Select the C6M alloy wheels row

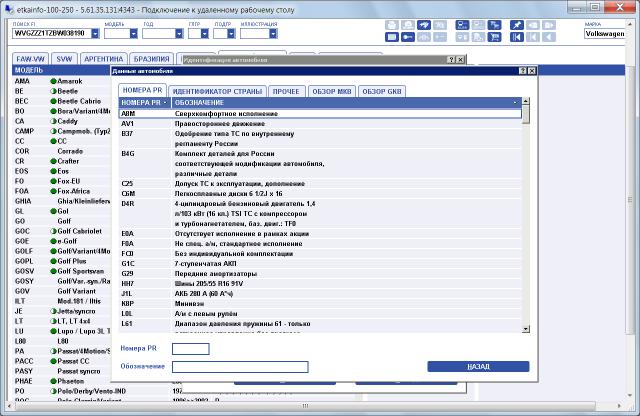(x=320, y=194)
